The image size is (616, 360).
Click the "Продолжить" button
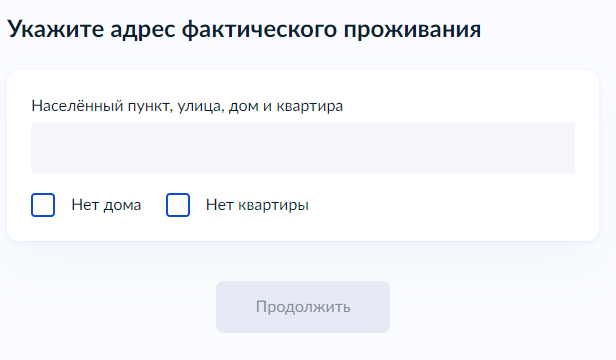pos(303,307)
